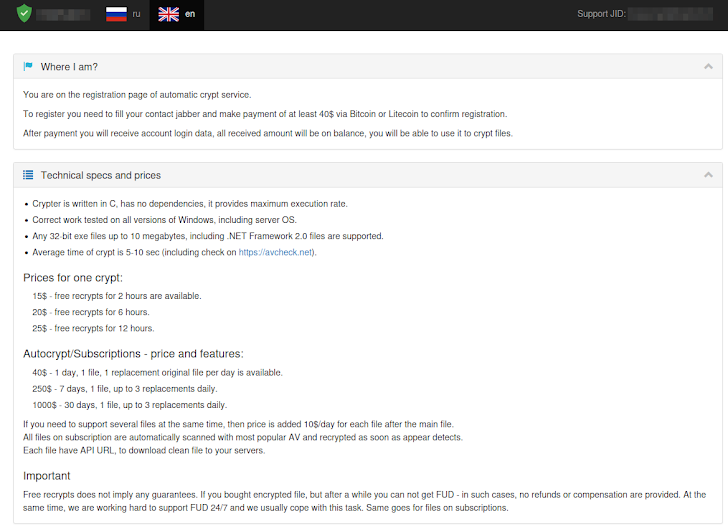The image size is (728, 532).
Task: Click the 1000$ 30 days subscription line
Action: tap(129, 405)
